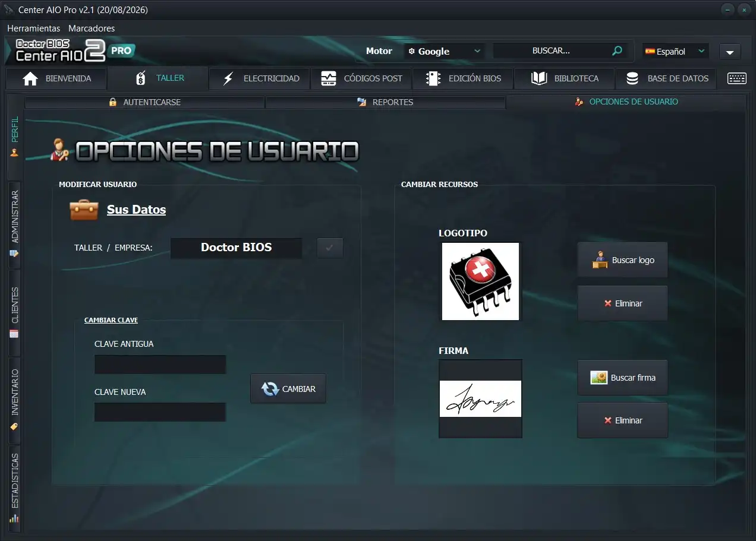Open the Marcadores menu

[x=92, y=28]
